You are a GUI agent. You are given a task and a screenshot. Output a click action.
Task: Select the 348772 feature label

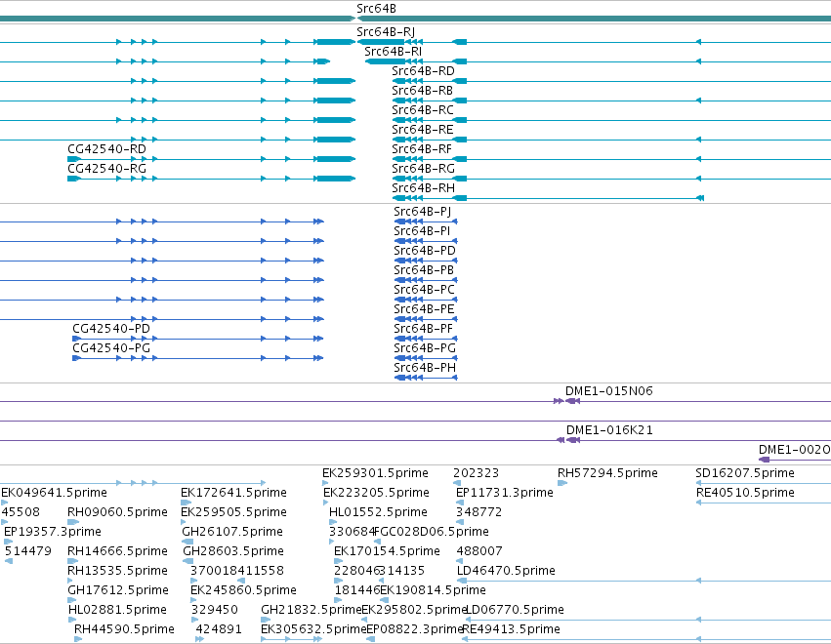pos(479,512)
